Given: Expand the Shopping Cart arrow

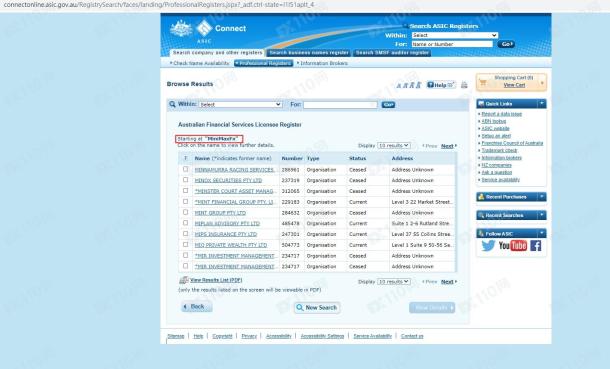Looking at the screenshot, I should click(x=542, y=83).
